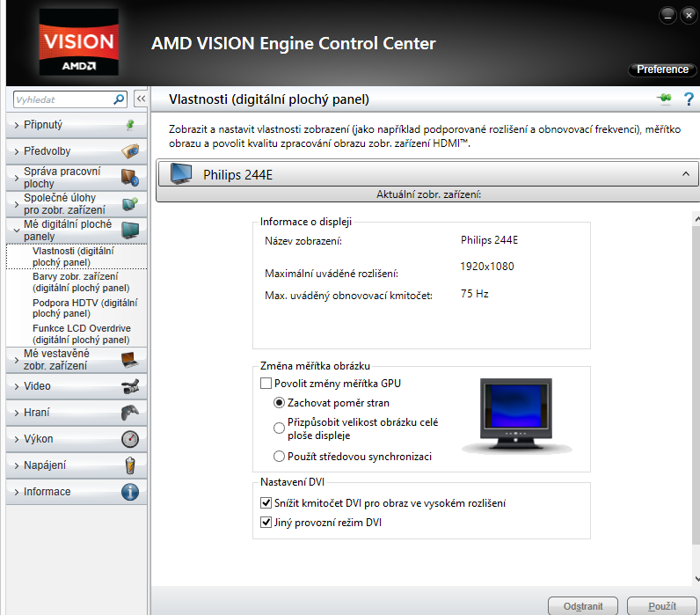Expand the Video section arrow
The image size is (700, 615).
[17, 386]
